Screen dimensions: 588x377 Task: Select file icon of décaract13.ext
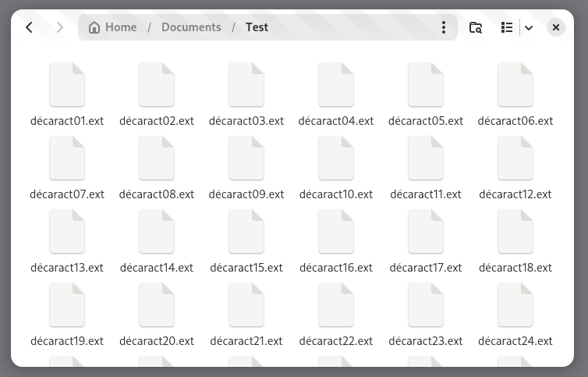point(67,231)
